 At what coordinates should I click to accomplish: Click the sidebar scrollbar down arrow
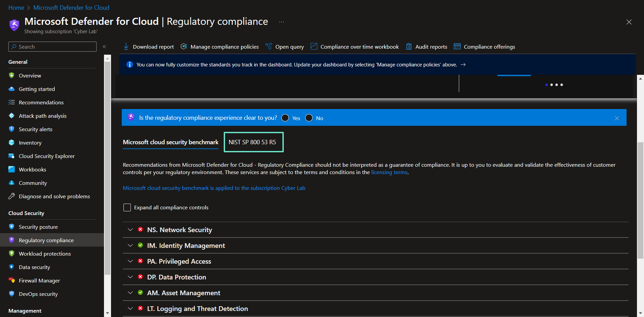click(x=107, y=313)
